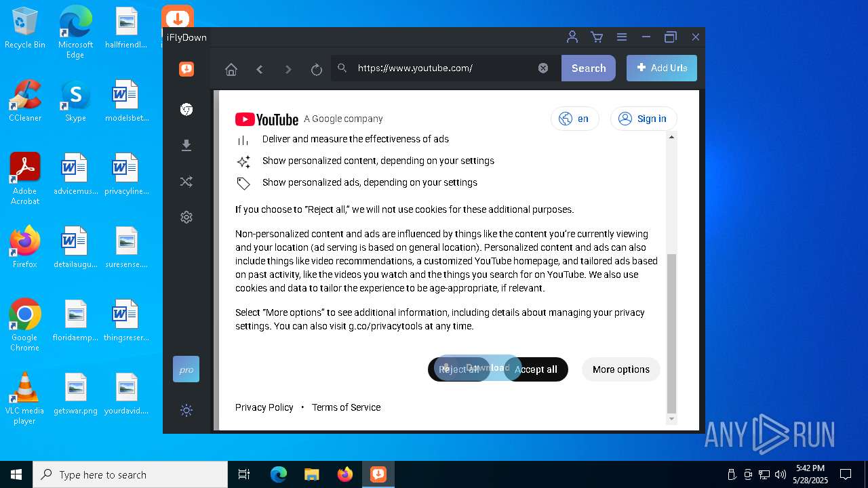Image resolution: width=868 pixels, height=488 pixels.
Task: Select the VLC media player shortcut
Action: [25, 399]
